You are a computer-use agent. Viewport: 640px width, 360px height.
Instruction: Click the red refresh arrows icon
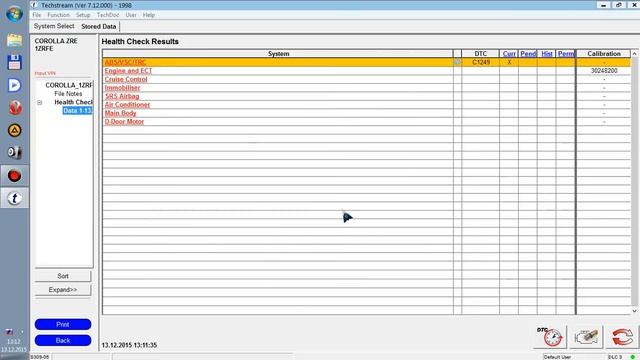[622, 337]
